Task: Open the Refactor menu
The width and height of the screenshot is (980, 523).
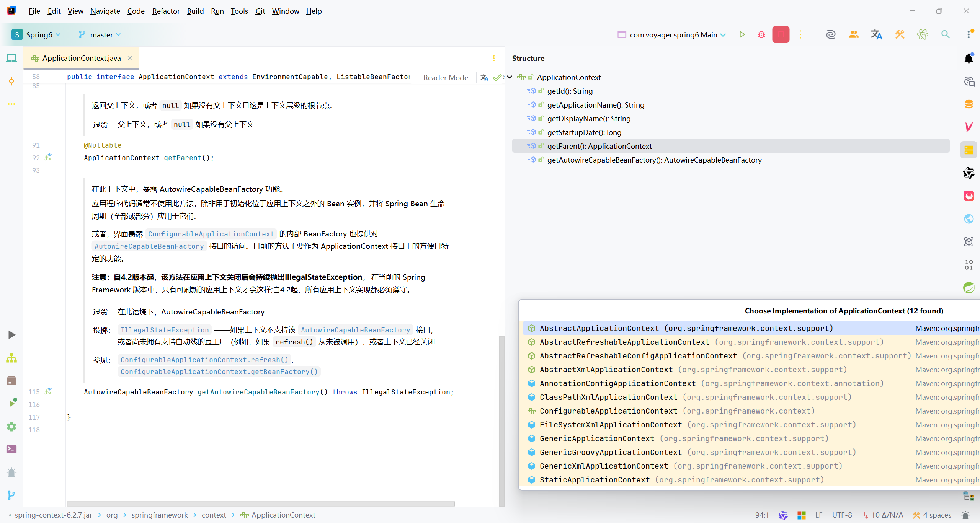Action: (x=165, y=11)
